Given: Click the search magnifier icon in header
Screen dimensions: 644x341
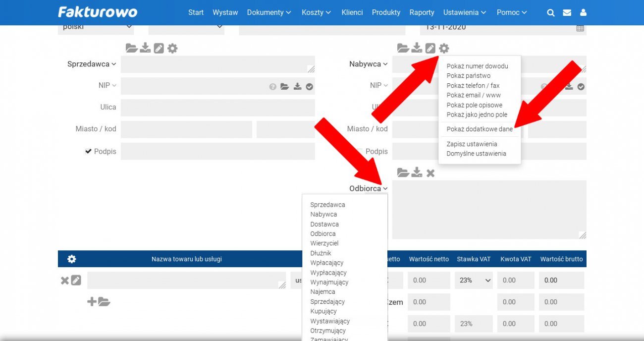Looking at the screenshot, I should tap(550, 13).
